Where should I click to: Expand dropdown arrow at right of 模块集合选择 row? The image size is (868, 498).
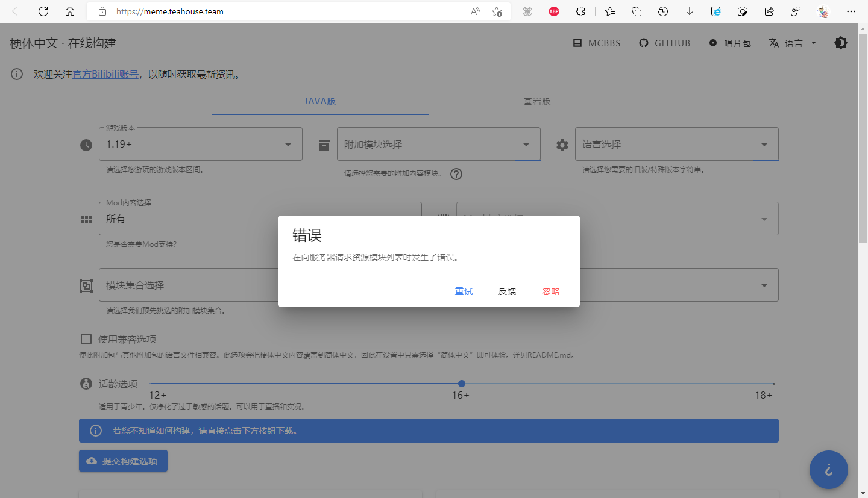pyautogui.click(x=764, y=285)
